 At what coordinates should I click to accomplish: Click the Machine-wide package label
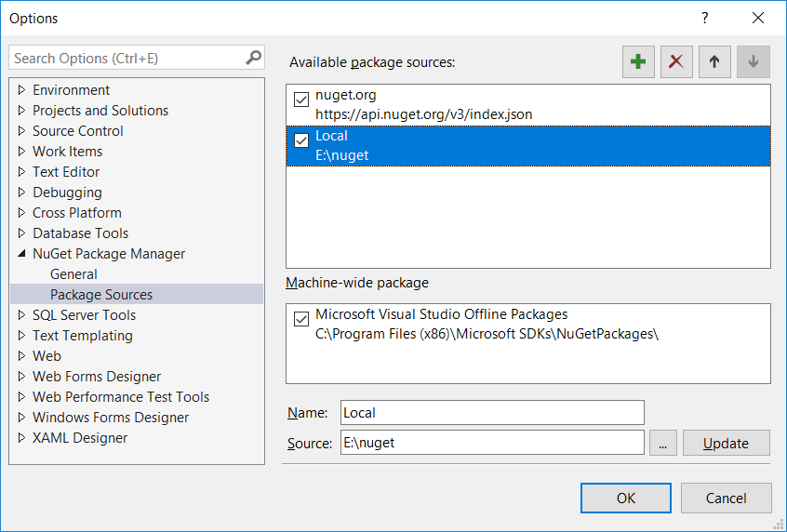357,283
